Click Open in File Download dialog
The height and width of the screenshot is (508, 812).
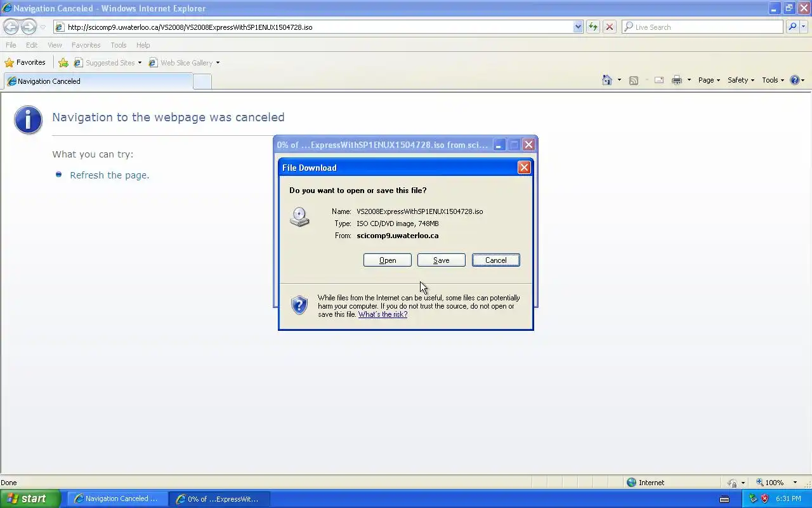[388, 260]
